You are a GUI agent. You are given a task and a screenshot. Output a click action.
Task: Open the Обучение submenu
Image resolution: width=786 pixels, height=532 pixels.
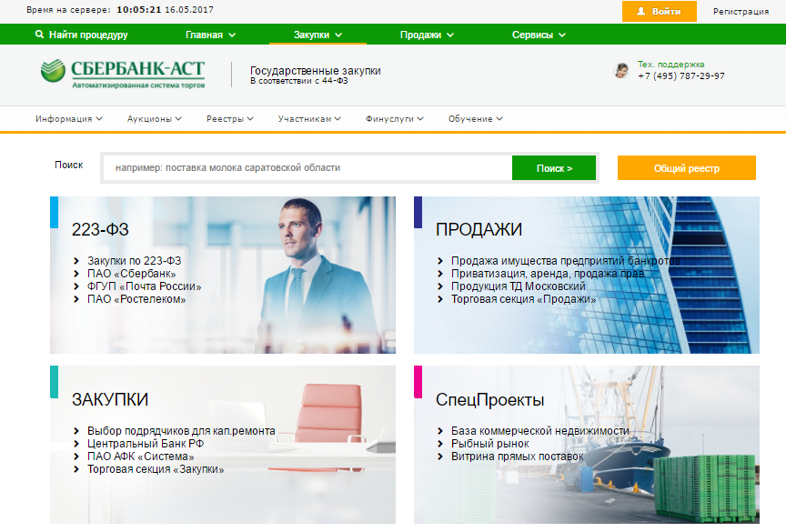(x=475, y=118)
